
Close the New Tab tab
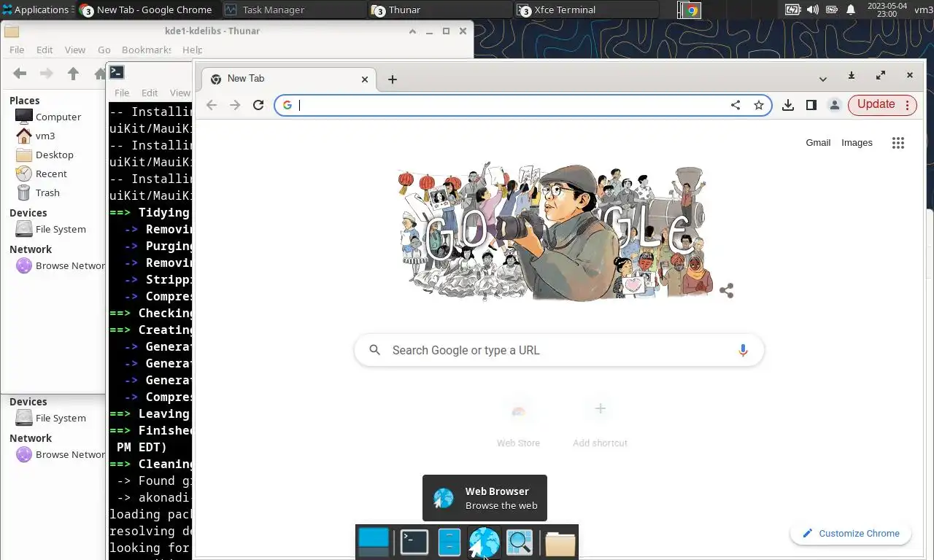point(365,79)
